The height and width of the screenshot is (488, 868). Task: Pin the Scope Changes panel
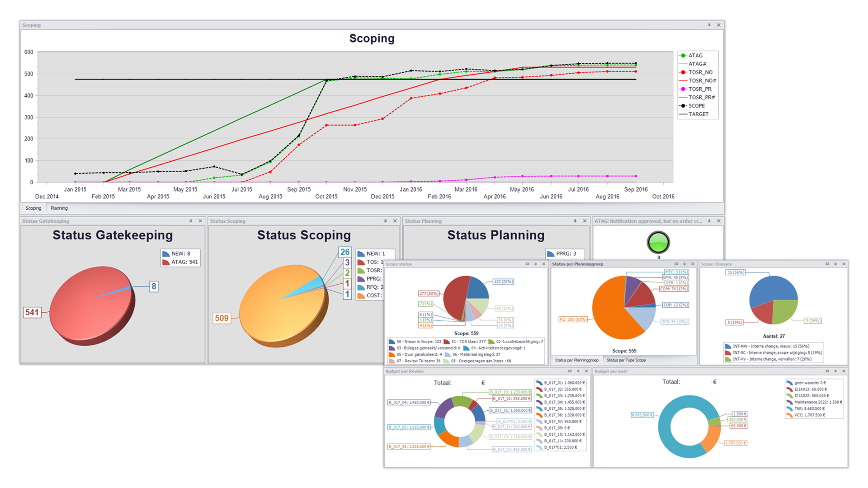pos(835,264)
